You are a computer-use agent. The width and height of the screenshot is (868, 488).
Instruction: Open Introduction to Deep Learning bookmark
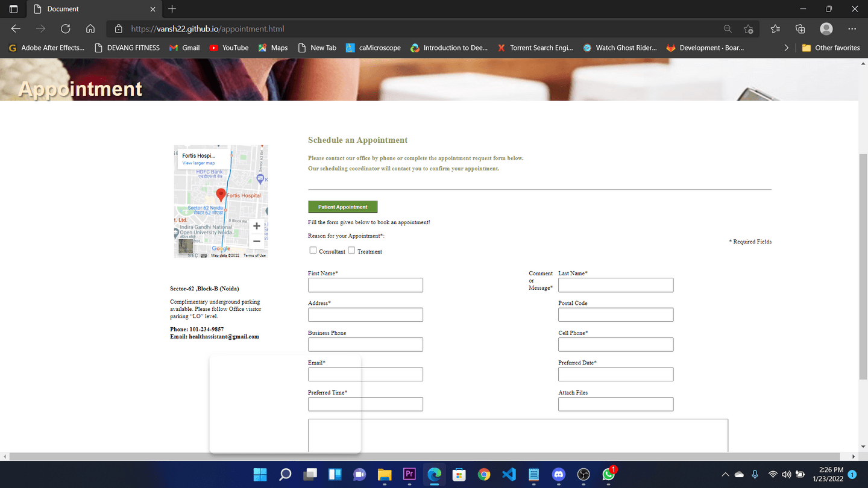(x=449, y=48)
